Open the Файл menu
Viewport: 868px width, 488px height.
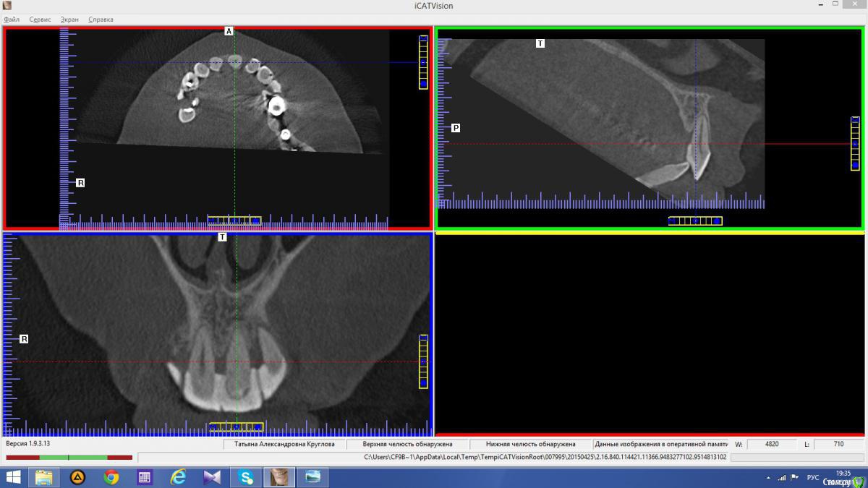click(12, 20)
